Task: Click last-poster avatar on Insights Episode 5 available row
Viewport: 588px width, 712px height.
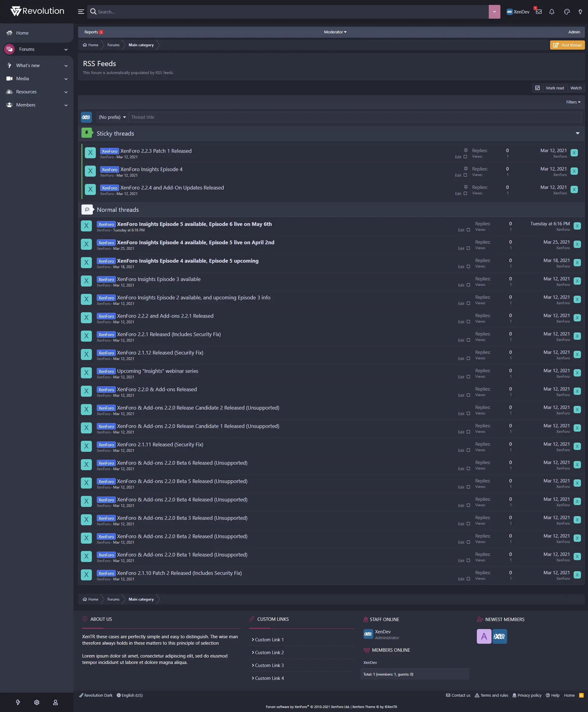Action: tap(578, 226)
